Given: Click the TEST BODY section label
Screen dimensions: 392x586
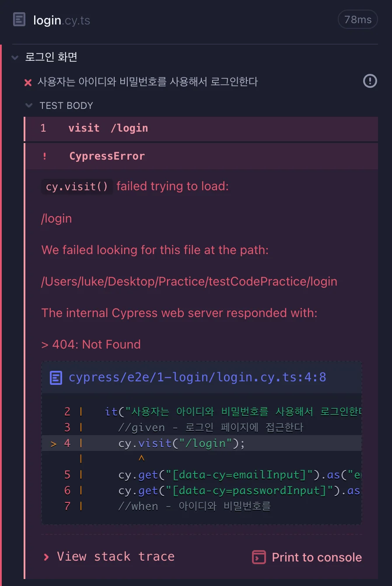Looking at the screenshot, I should pyautogui.click(x=66, y=106).
